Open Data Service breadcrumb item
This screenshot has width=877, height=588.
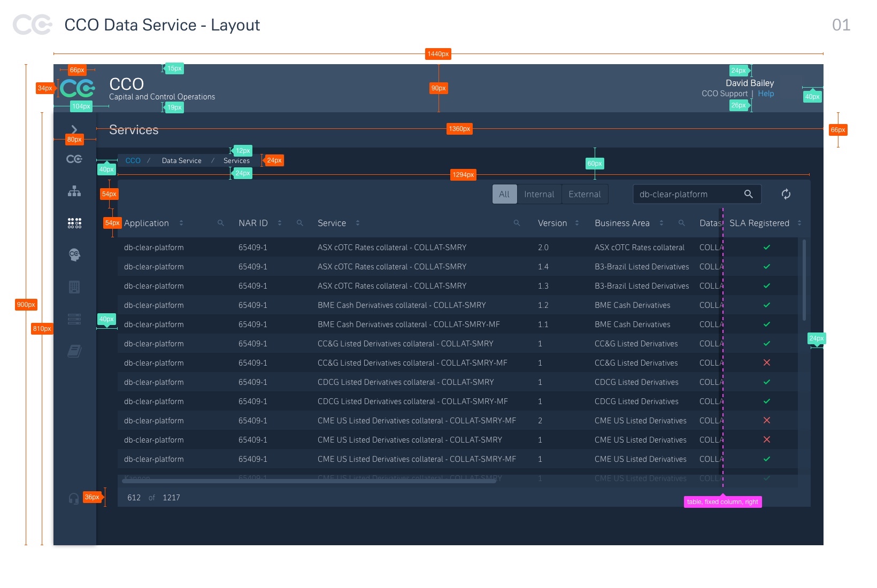(181, 160)
